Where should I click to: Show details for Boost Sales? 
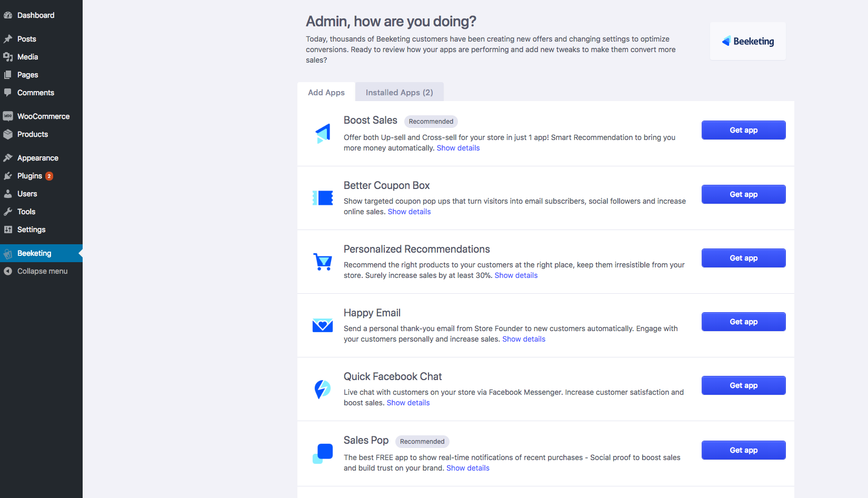(x=458, y=148)
